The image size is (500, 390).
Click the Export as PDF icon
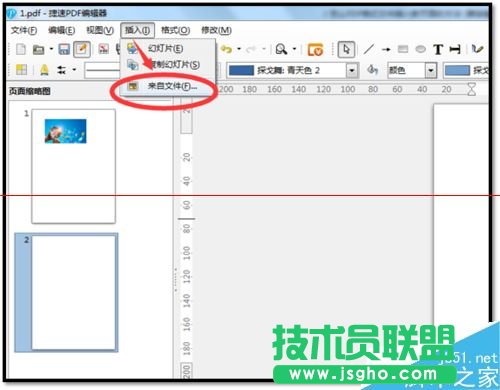104,49
